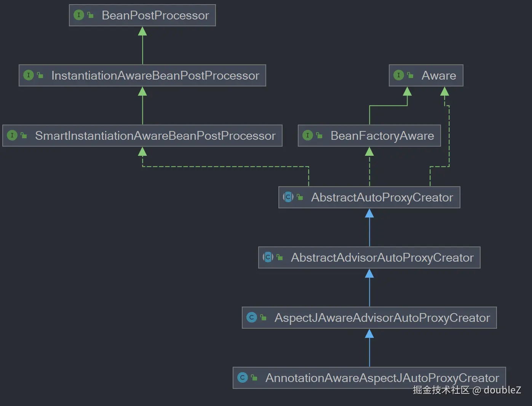Select the SmartInstantiationAwareBeanPostProcessor node label
The image size is (532, 406).
click(x=155, y=136)
